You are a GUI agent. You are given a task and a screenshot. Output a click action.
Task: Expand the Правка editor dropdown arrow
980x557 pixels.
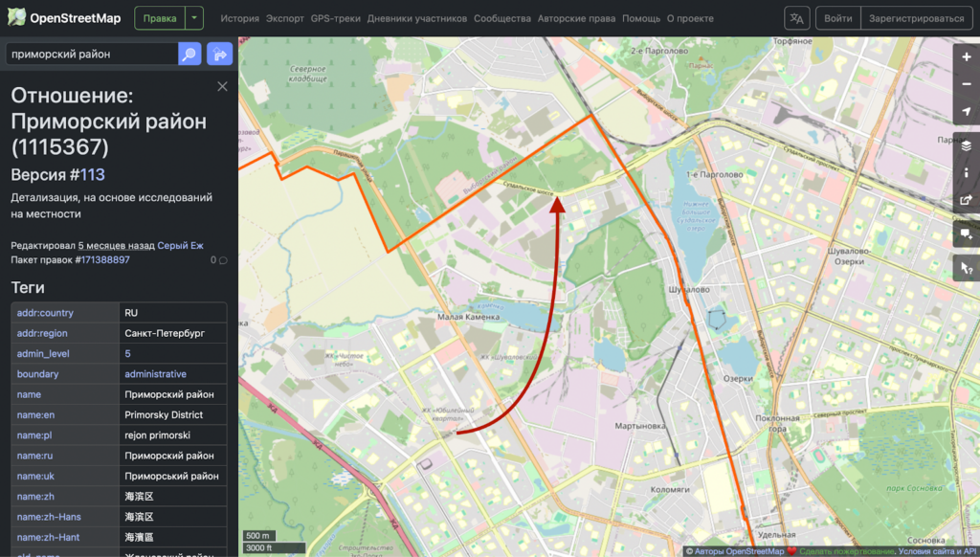(x=194, y=18)
